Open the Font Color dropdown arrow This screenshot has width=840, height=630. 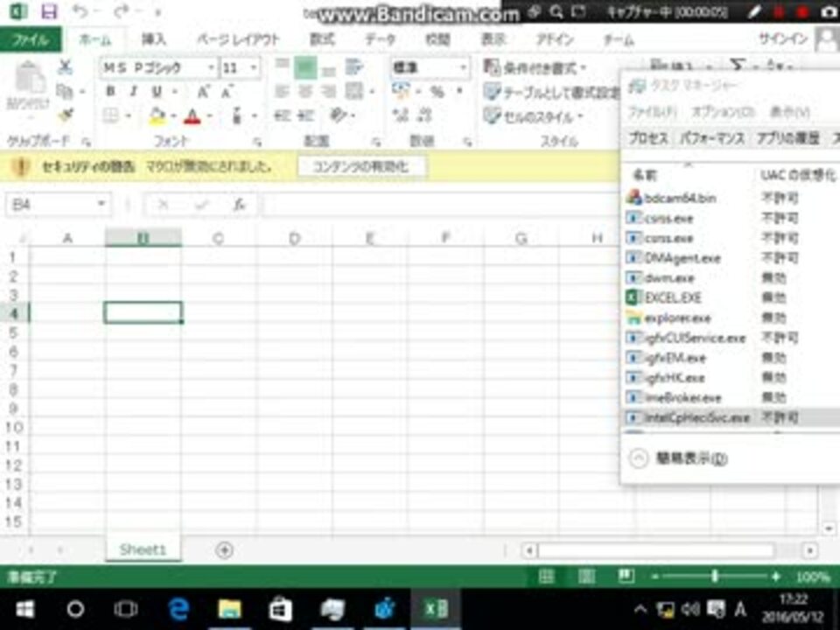(x=209, y=115)
